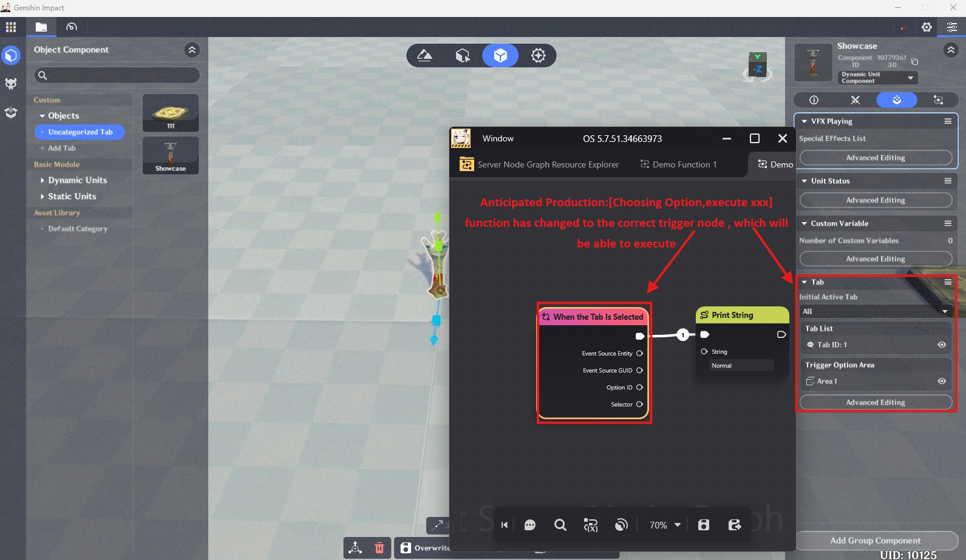Click the node graph export save icon
Screen dimensions: 966x560
735,525
